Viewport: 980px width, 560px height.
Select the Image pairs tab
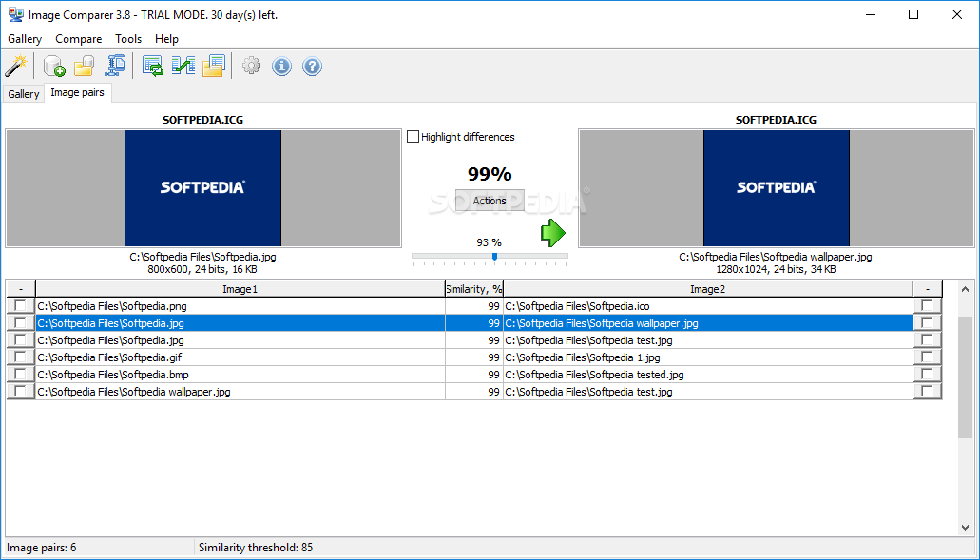coord(78,92)
